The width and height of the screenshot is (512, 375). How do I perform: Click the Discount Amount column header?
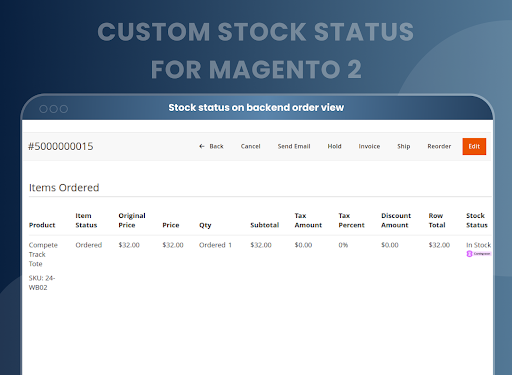coord(396,220)
